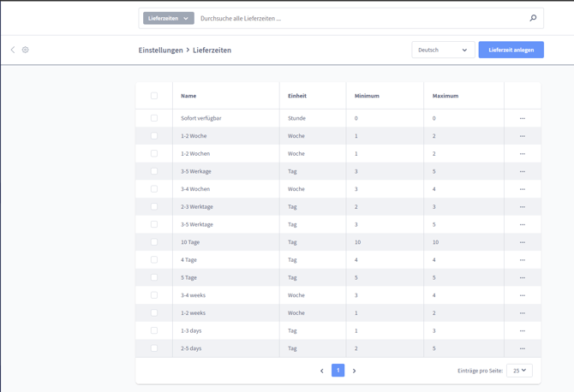Go to next page arrow
Image resolution: width=574 pixels, height=392 pixels.
[354, 371]
